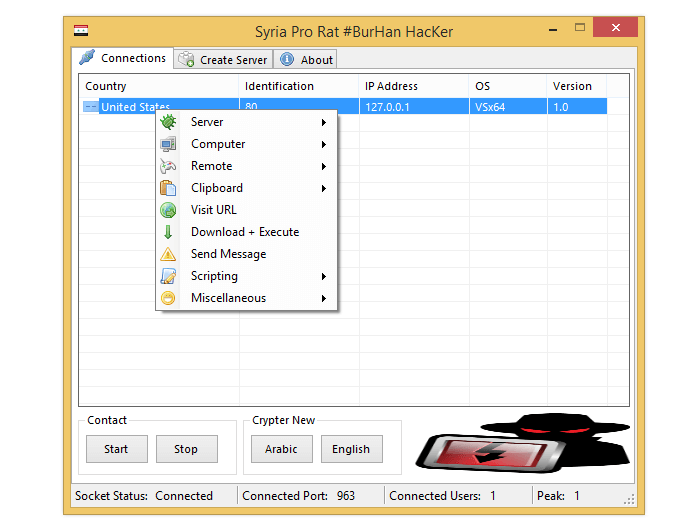Click the info icon on the About tab
The image size is (694, 527).
(287, 60)
